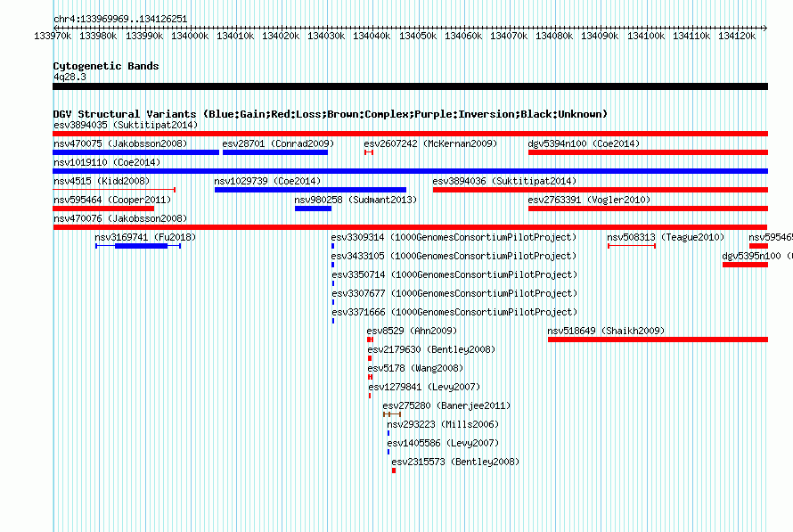Select esv1279841 (Levy2007) label

point(424,387)
